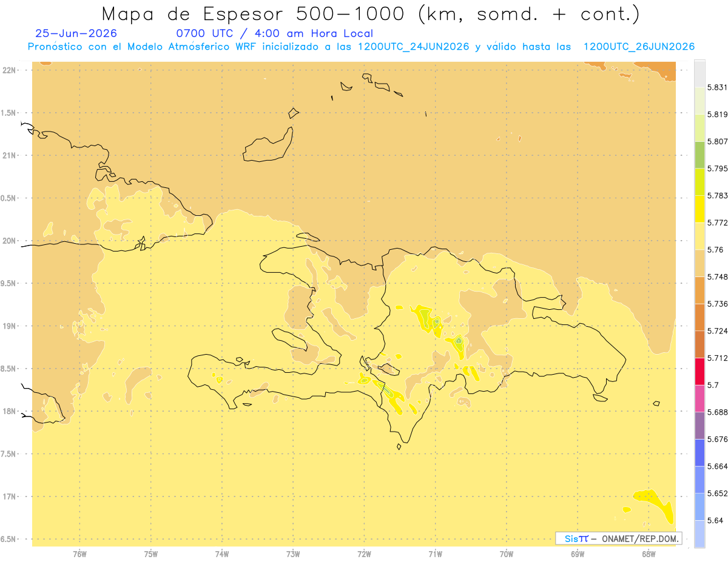Click the "74W" longitude axis label
The image size is (728, 562).
click(x=222, y=554)
